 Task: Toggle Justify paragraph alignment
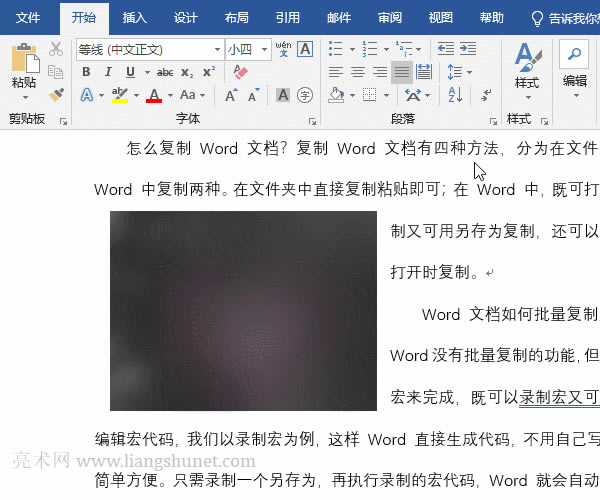pos(402,72)
